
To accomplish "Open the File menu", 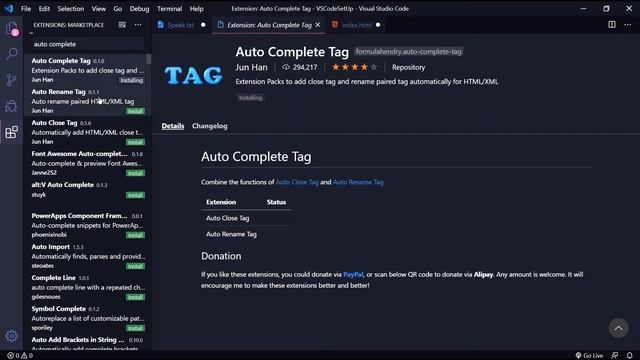I will coord(26,9).
